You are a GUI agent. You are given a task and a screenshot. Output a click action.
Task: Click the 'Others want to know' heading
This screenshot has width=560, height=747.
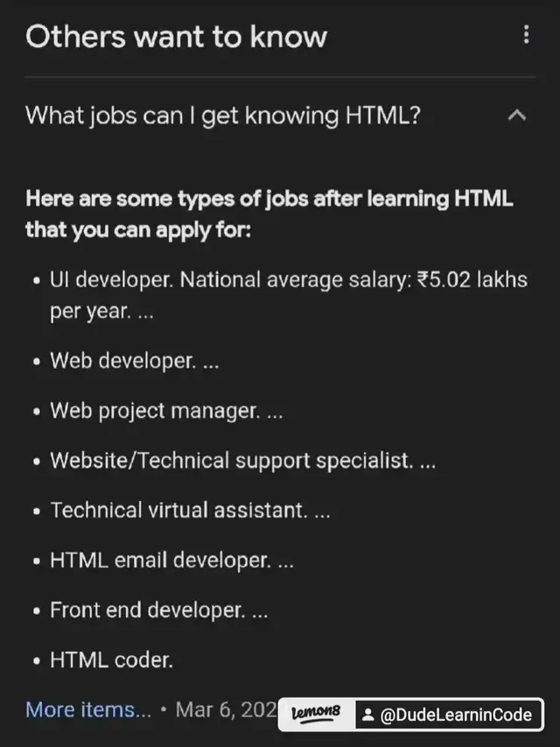point(176,37)
